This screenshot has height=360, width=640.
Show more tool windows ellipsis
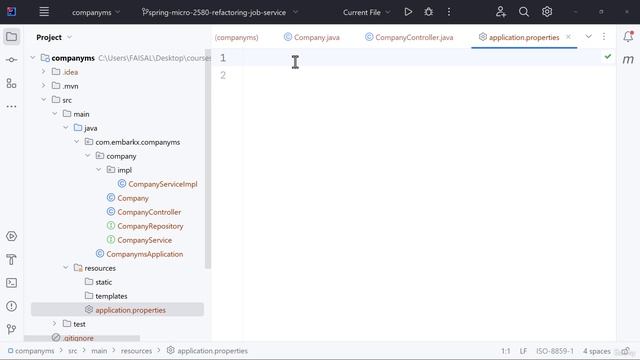(11, 107)
